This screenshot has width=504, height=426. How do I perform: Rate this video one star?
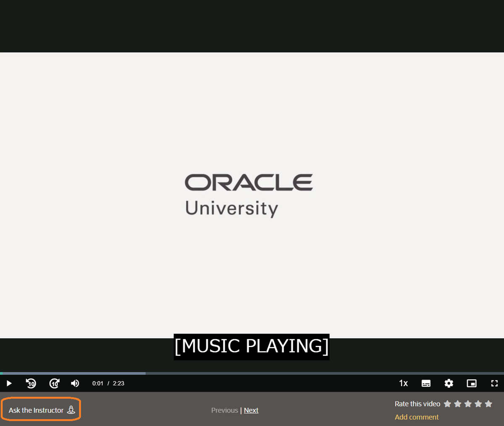447,404
